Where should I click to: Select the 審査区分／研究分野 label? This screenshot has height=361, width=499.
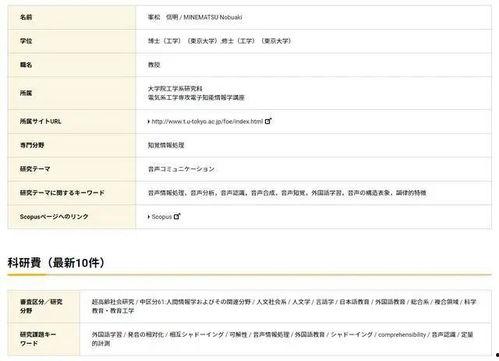(41, 306)
